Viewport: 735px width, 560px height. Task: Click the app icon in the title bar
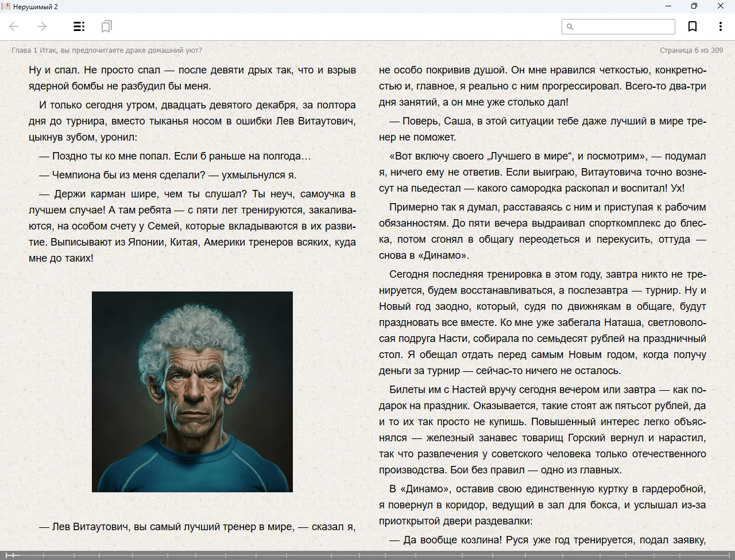point(6,6)
